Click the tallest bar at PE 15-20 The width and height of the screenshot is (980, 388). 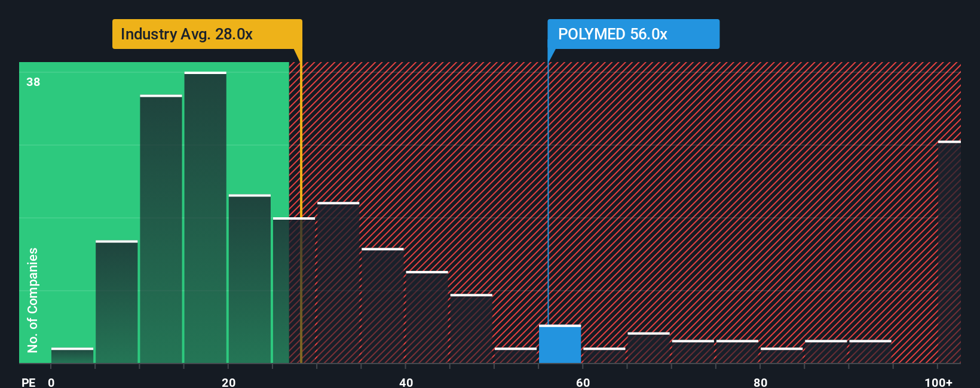click(x=206, y=217)
